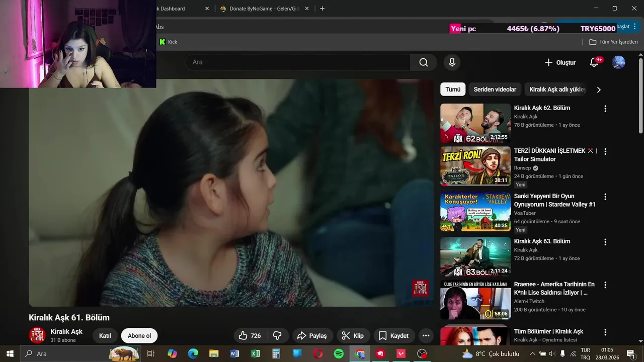The height and width of the screenshot is (362, 644).
Task: Show hidden system tray icons
Action: pos(532,353)
